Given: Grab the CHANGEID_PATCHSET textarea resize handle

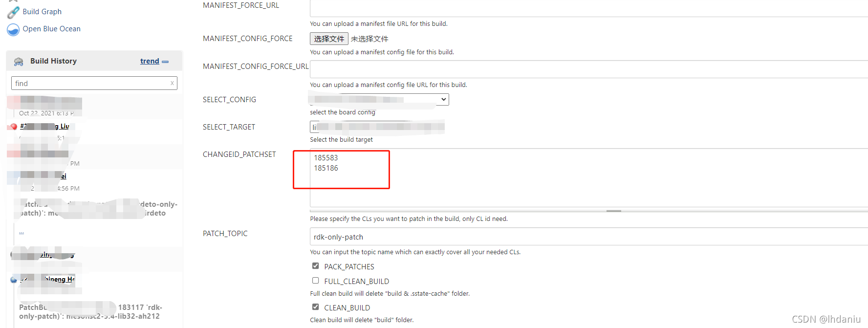Looking at the screenshot, I should (x=613, y=211).
